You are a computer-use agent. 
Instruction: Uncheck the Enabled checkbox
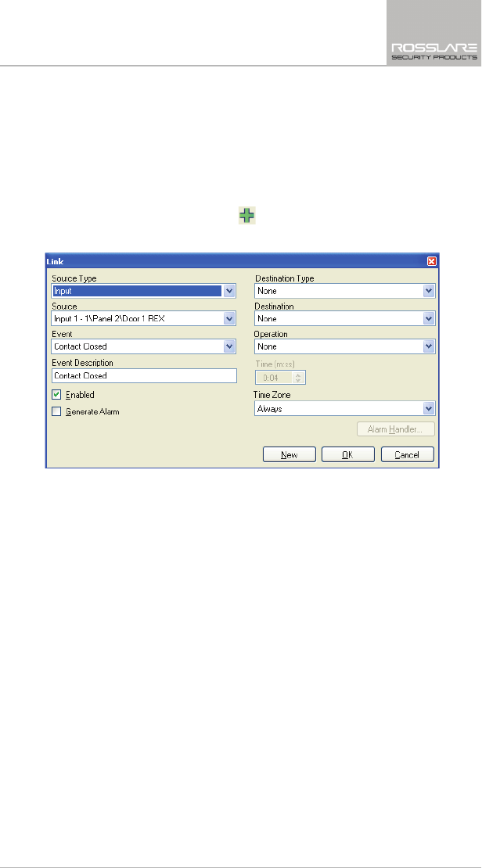pyautogui.click(x=56, y=395)
